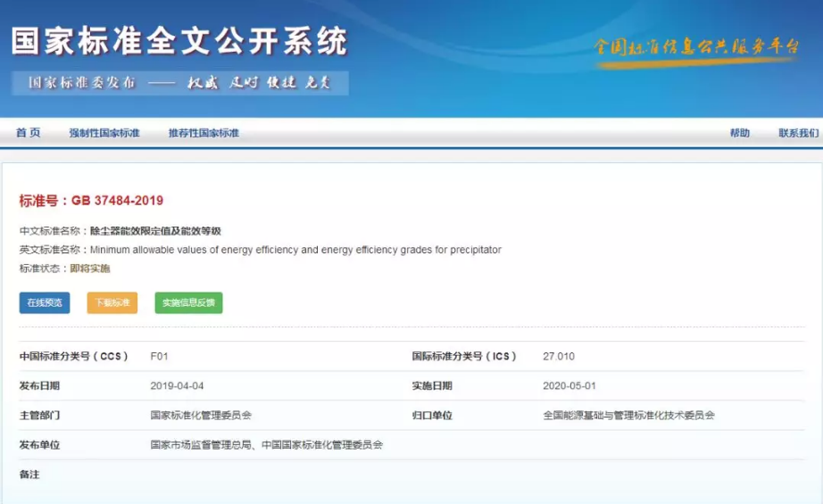Open the 联系我们 contact link
The image size is (823, 504).
pos(797,133)
